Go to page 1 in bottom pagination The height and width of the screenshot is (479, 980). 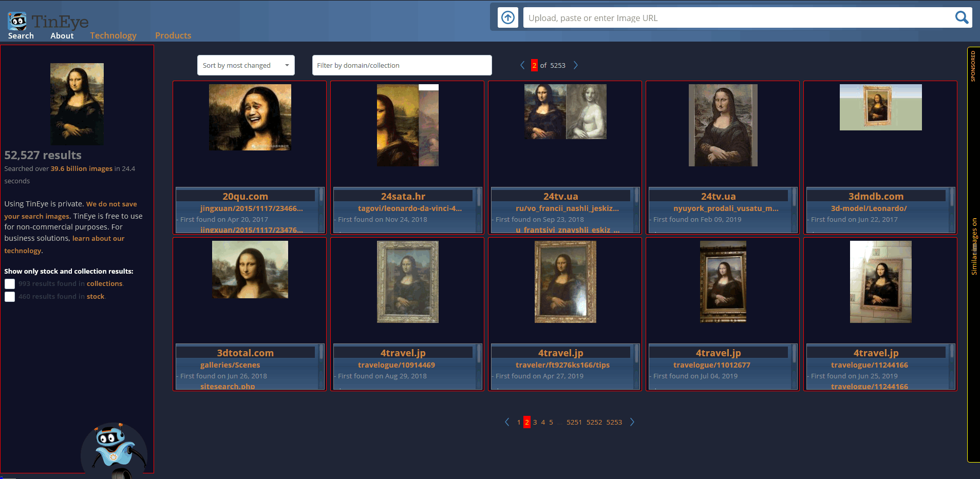tap(519, 422)
